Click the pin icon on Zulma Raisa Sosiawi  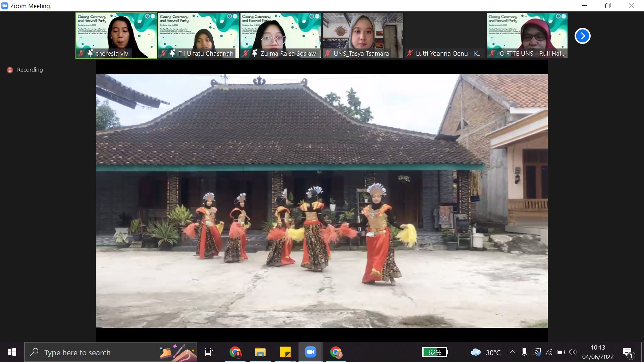point(255,53)
